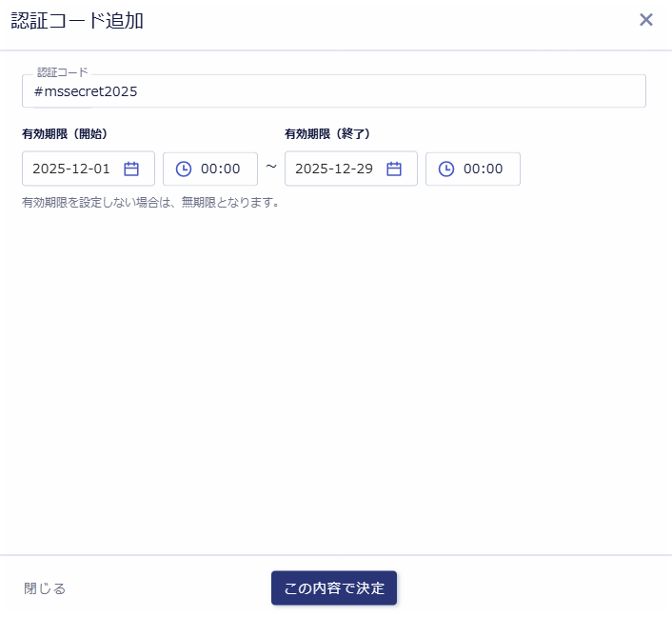
Task: Open the end date calendar picker icon
Action: click(x=394, y=169)
